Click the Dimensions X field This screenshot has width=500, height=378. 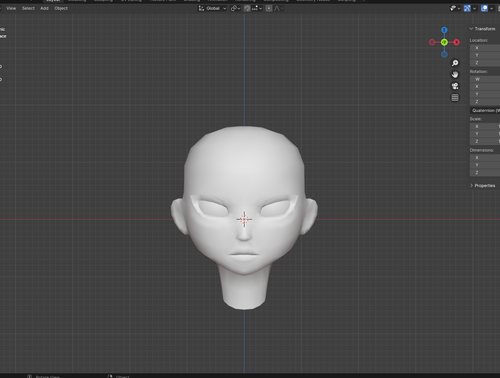485,158
